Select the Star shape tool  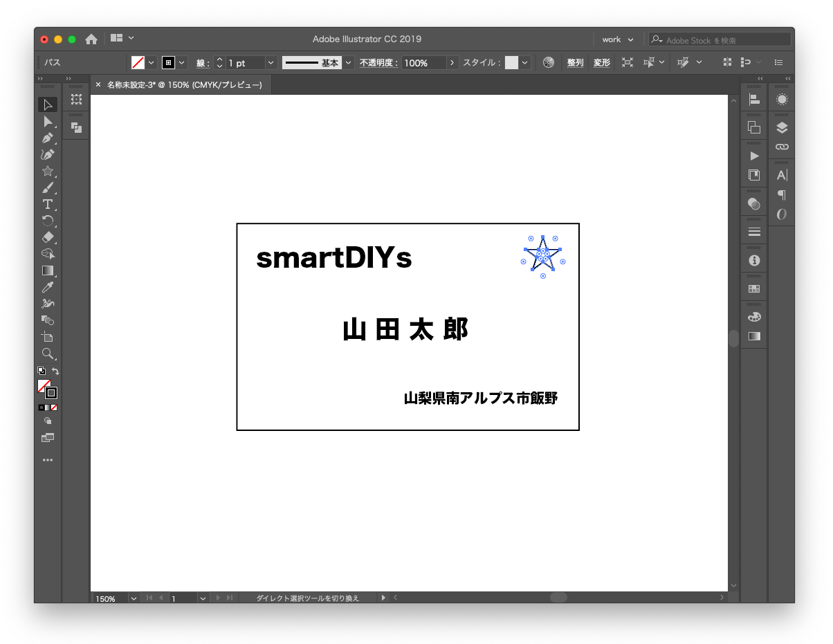pos(47,171)
